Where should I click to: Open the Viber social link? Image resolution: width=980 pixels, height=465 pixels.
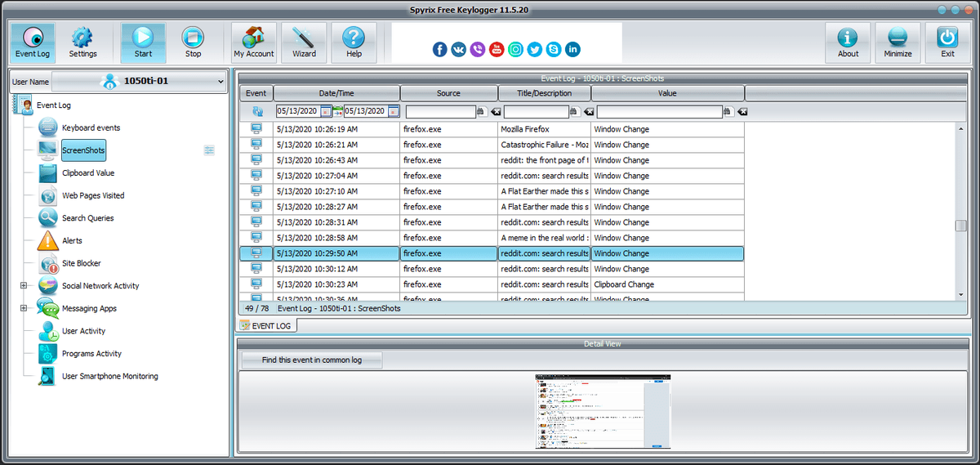tap(478, 49)
